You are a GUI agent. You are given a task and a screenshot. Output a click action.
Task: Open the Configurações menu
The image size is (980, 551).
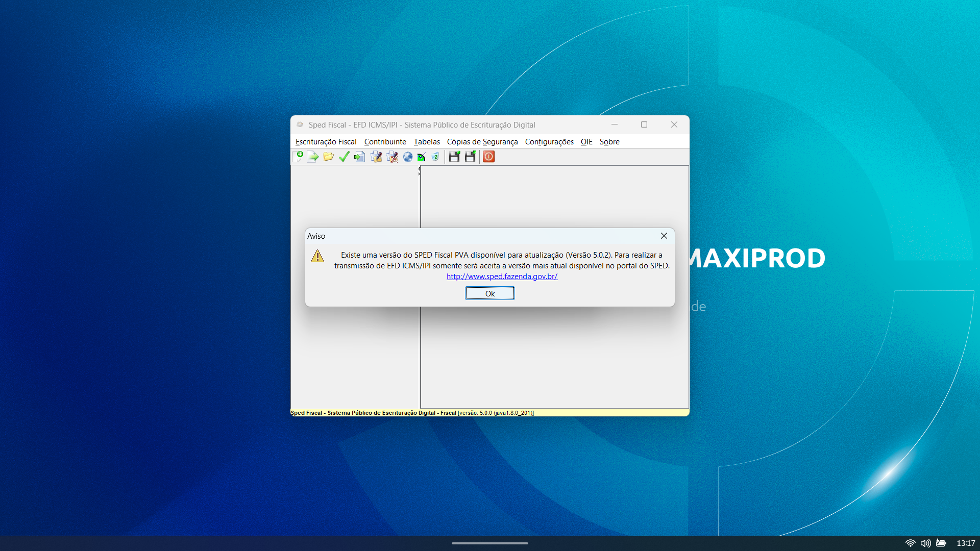click(x=549, y=142)
